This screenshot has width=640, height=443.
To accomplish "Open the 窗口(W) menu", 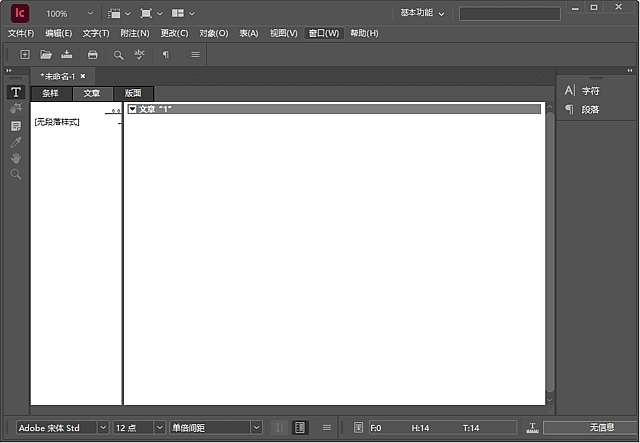I will click(323, 33).
